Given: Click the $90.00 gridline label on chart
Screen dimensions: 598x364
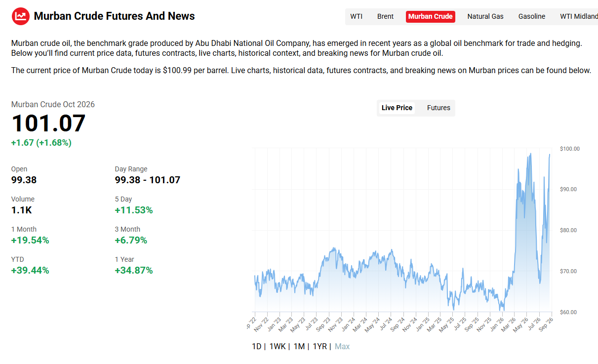Looking at the screenshot, I should [568, 189].
